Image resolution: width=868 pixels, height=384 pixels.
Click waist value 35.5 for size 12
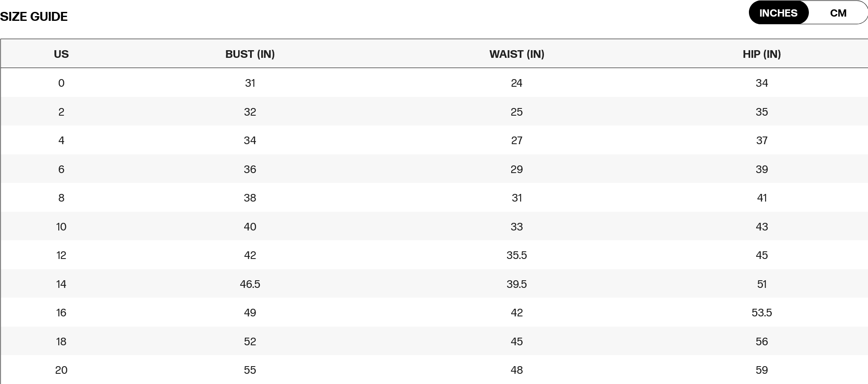pyautogui.click(x=517, y=255)
